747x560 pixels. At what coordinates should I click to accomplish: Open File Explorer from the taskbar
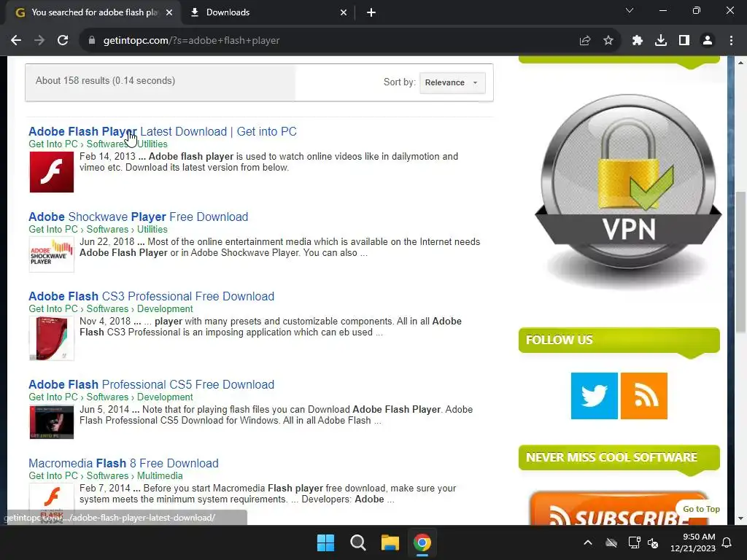point(390,542)
